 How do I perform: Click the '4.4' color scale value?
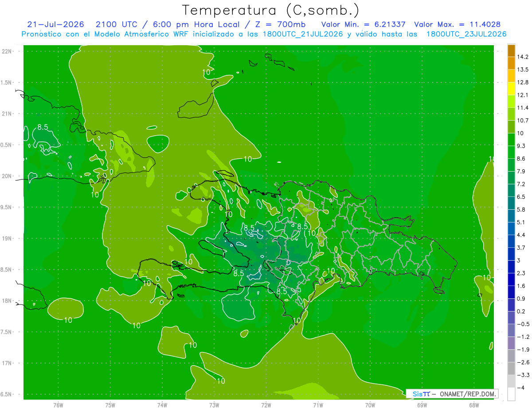521,235
